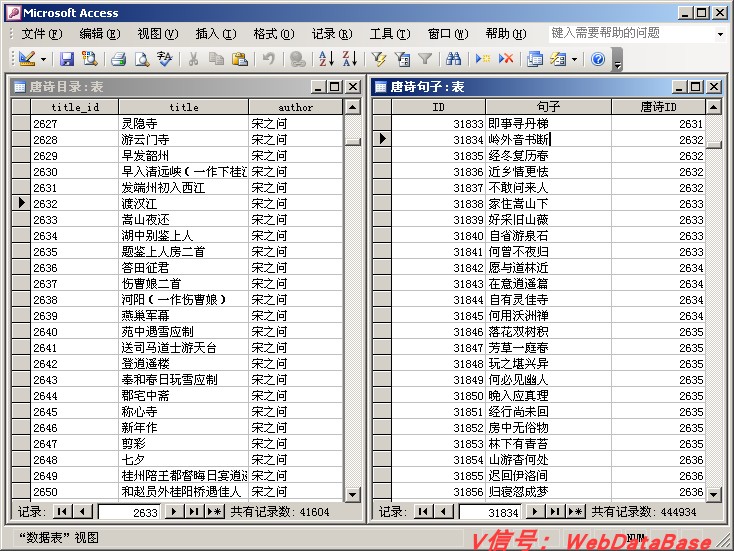Go to first record in 唐诗句子

(x=423, y=511)
